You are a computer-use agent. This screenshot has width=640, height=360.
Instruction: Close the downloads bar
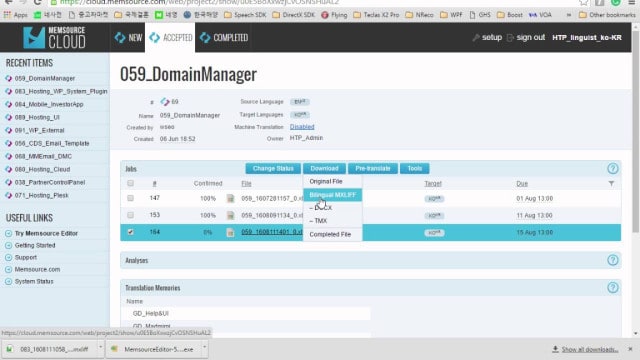coord(630,349)
